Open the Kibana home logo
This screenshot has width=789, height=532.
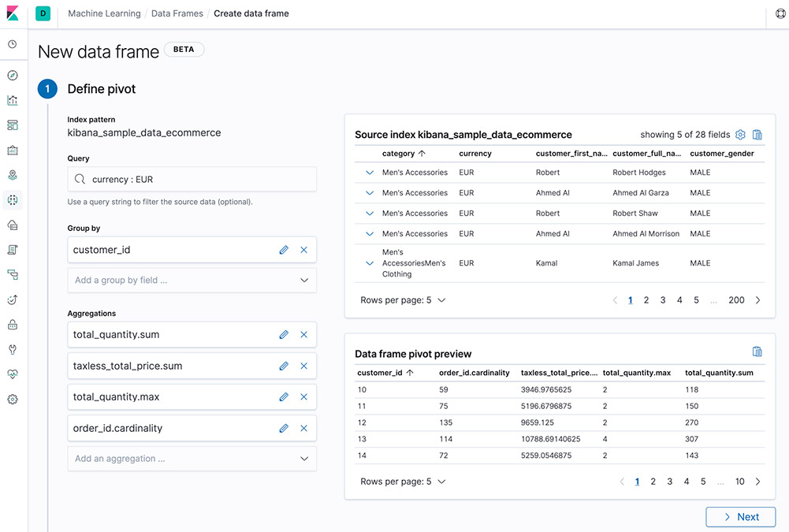tap(13, 13)
